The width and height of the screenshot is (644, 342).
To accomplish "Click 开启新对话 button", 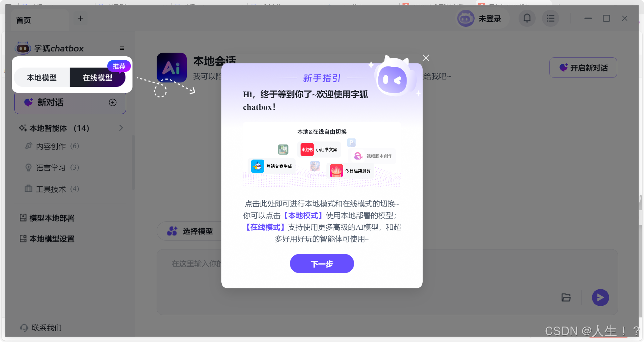I will [583, 68].
